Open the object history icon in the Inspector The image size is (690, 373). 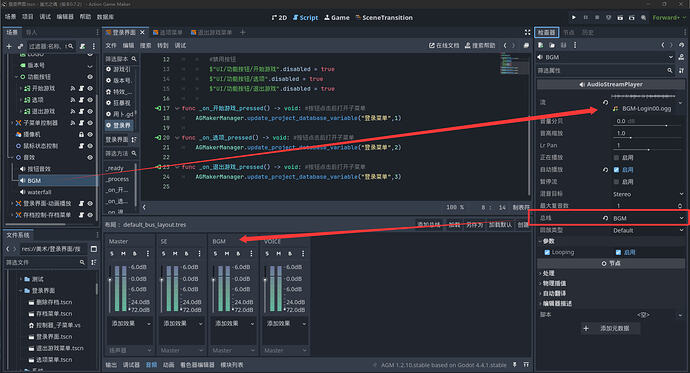(x=681, y=45)
